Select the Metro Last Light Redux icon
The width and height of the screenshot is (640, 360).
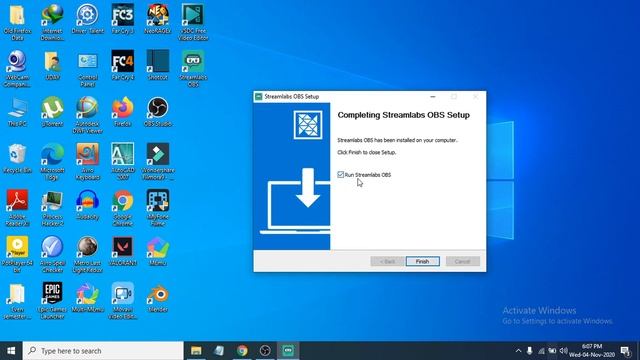click(x=87, y=254)
